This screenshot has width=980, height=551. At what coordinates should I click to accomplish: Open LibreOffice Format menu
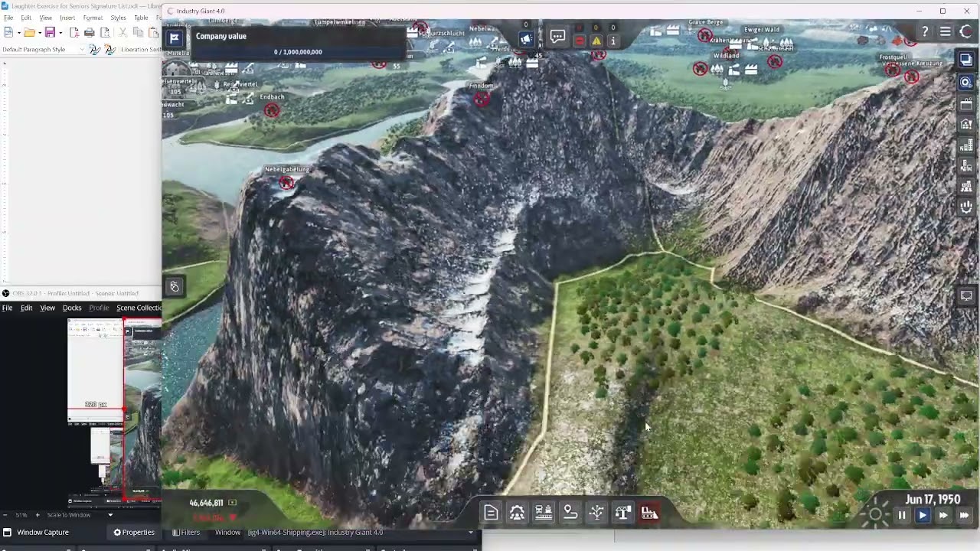click(x=93, y=18)
